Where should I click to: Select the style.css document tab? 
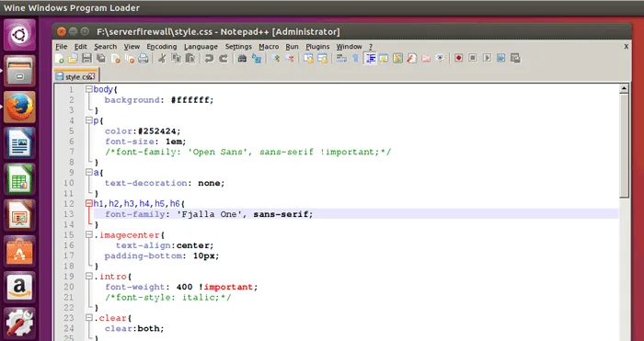[x=76, y=76]
